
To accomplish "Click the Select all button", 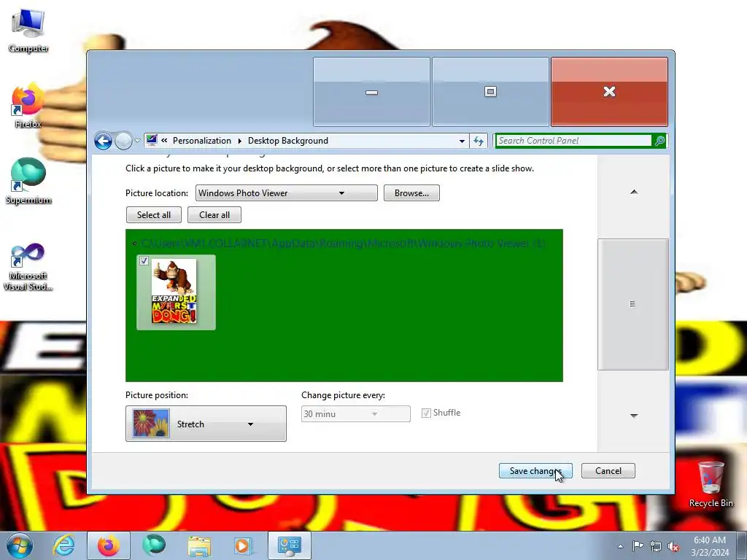I will tap(154, 215).
